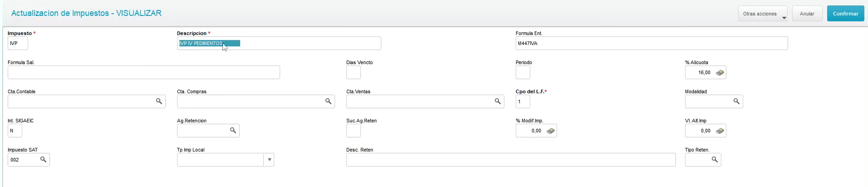Open lookup search for Cta. Compras field
This screenshot has width=868, height=187.
pyautogui.click(x=328, y=101)
